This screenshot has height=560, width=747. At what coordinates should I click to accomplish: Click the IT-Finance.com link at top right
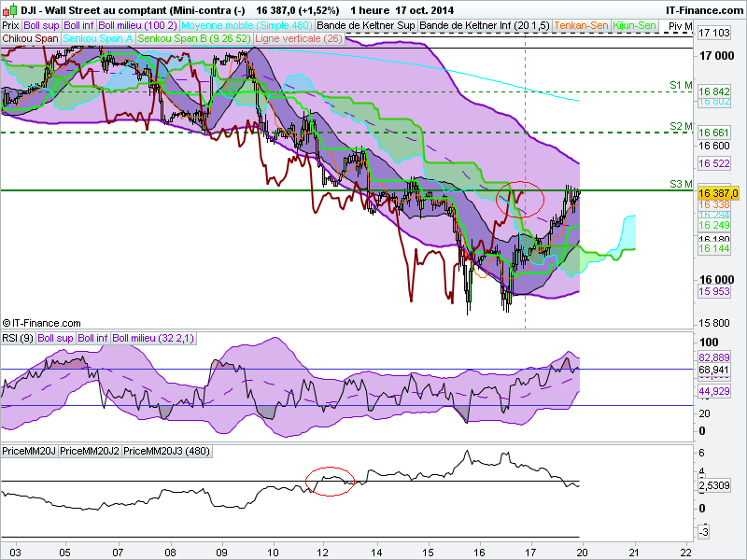tap(704, 10)
